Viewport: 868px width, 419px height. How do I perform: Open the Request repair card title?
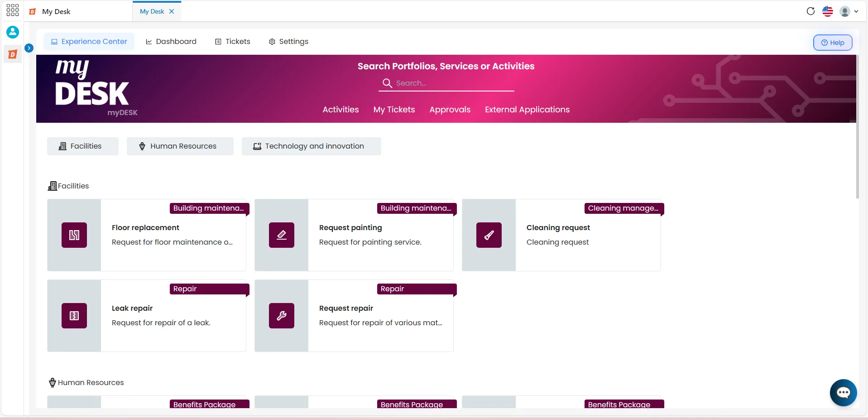(x=346, y=308)
